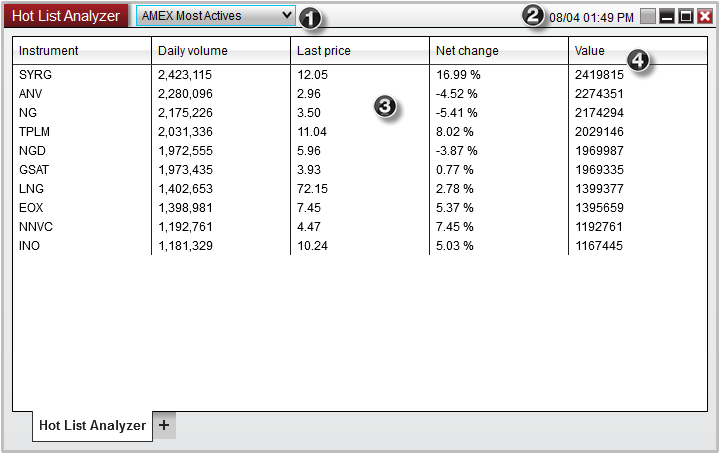Click LNG last price 72.15

coord(312,189)
